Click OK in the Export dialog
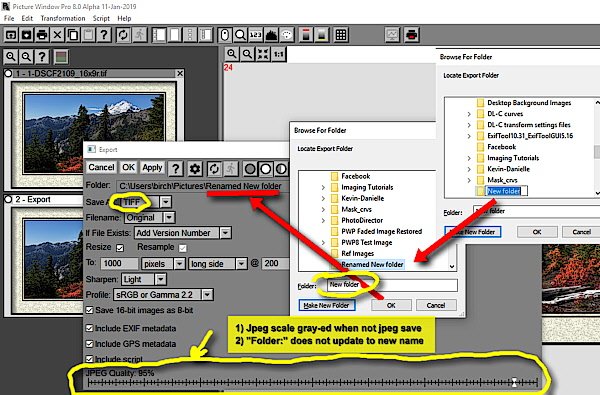Viewport: 600px width, 395px height. click(x=128, y=168)
